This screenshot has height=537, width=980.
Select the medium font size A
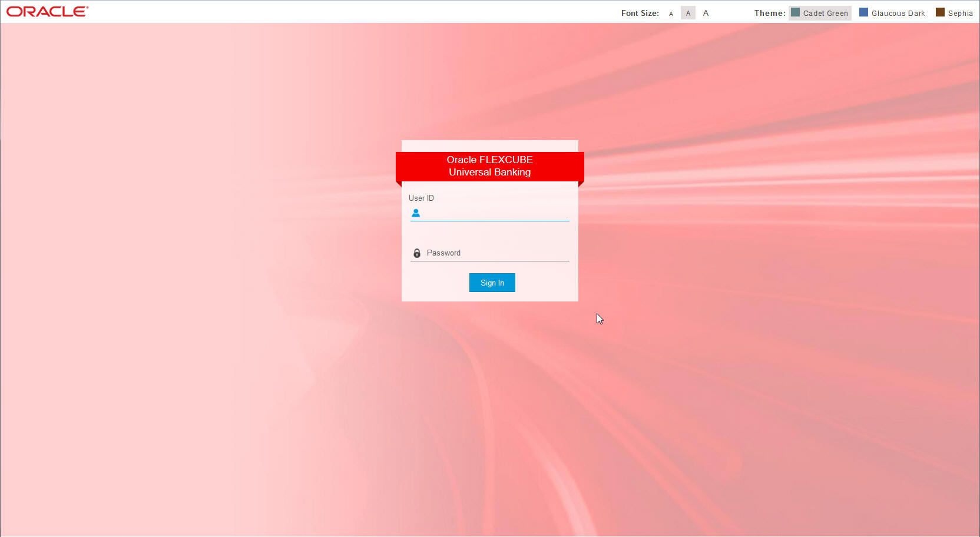click(x=688, y=13)
